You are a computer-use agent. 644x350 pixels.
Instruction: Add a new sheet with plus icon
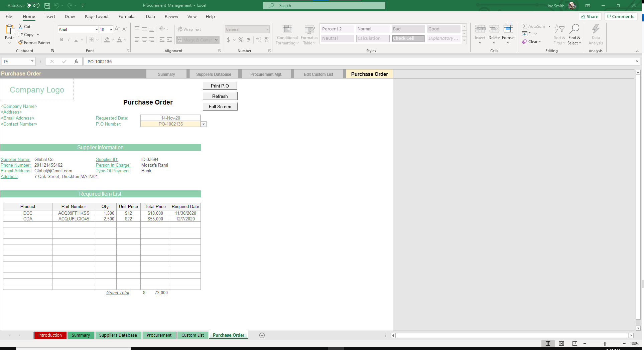pyautogui.click(x=262, y=335)
